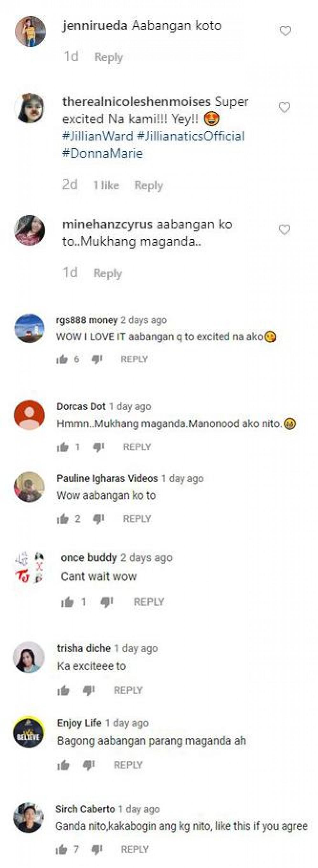Viewport: 318px width, 868px height.
Task: Like trisha diche's comment
Action: 63,690
